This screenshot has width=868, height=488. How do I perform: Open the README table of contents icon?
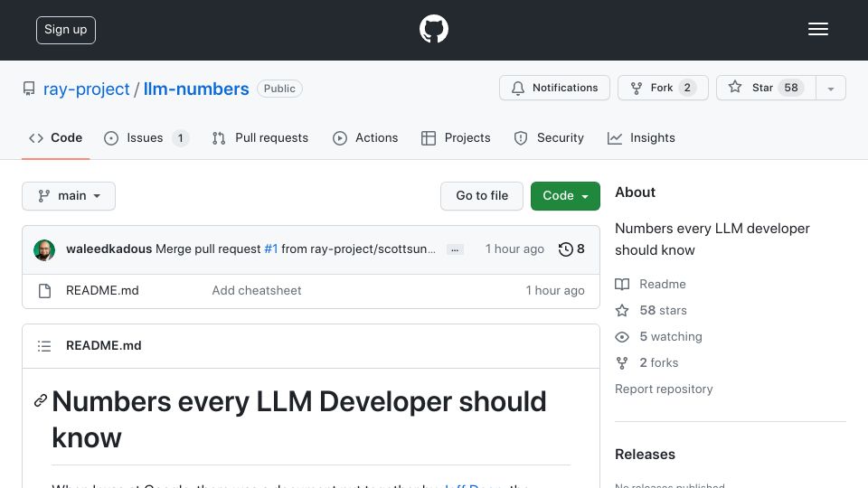click(44, 346)
